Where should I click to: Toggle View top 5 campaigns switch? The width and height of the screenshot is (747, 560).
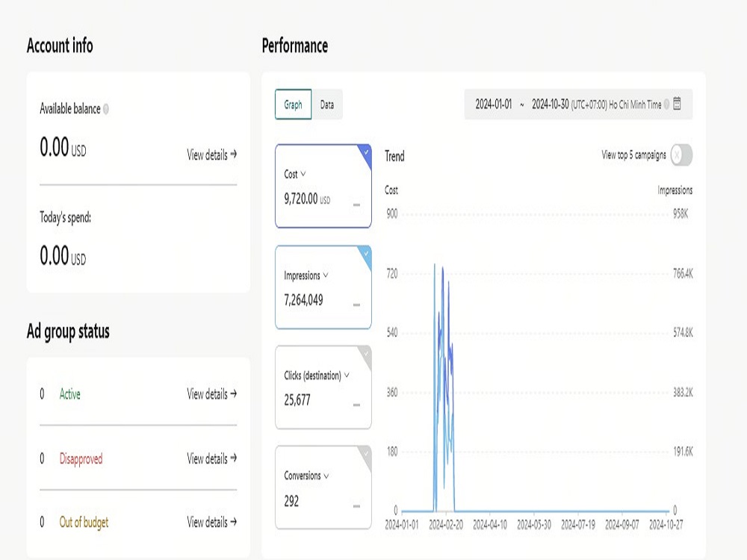(681, 155)
